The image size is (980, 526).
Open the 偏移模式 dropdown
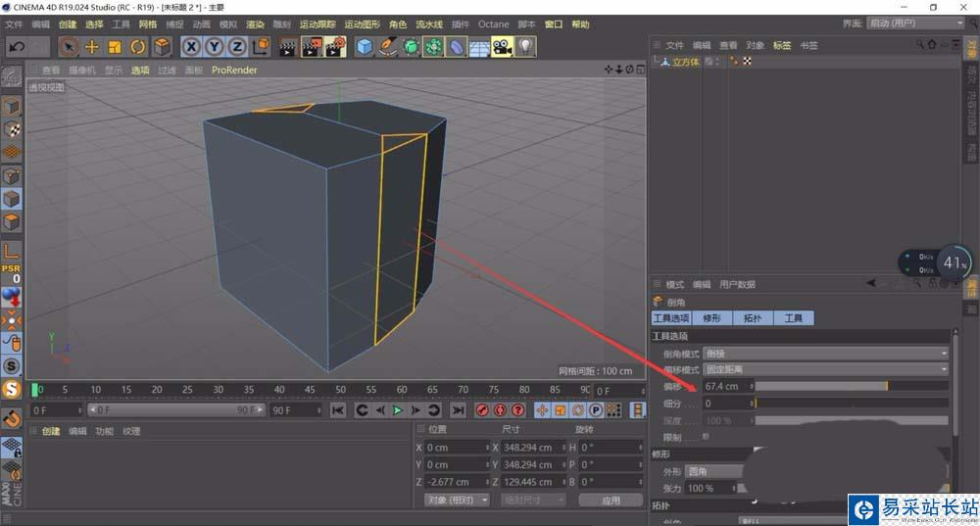coord(825,369)
